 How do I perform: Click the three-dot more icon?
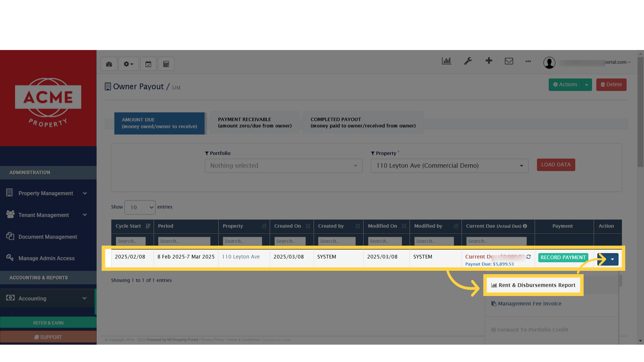click(x=528, y=61)
